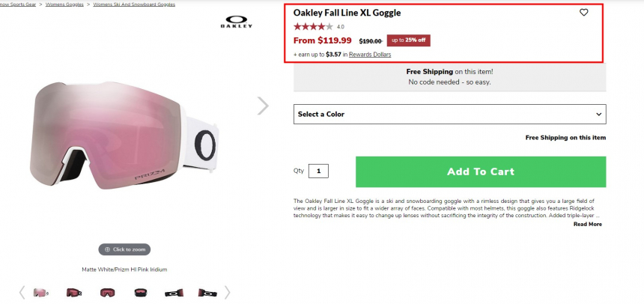This screenshot has height=304, width=644.
Task: Click the quantity input field
Action: (318, 171)
